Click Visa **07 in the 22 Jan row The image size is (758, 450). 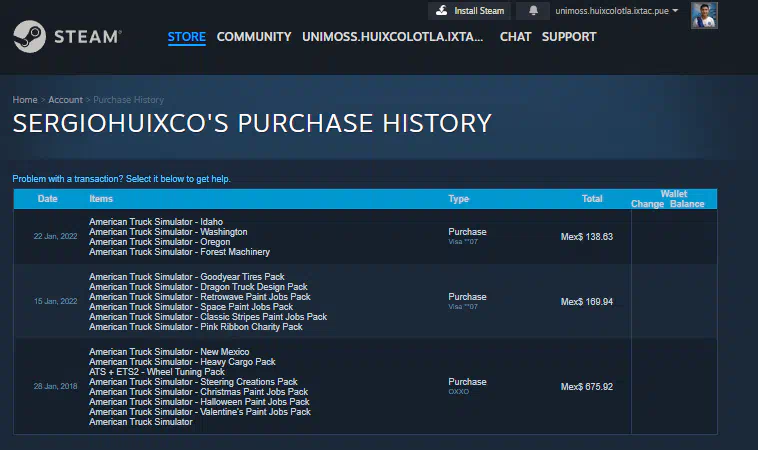(x=463, y=242)
